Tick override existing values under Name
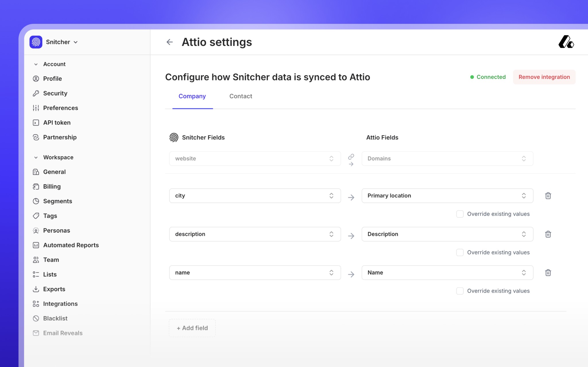Image resolution: width=588 pixels, height=367 pixels. (460, 291)
